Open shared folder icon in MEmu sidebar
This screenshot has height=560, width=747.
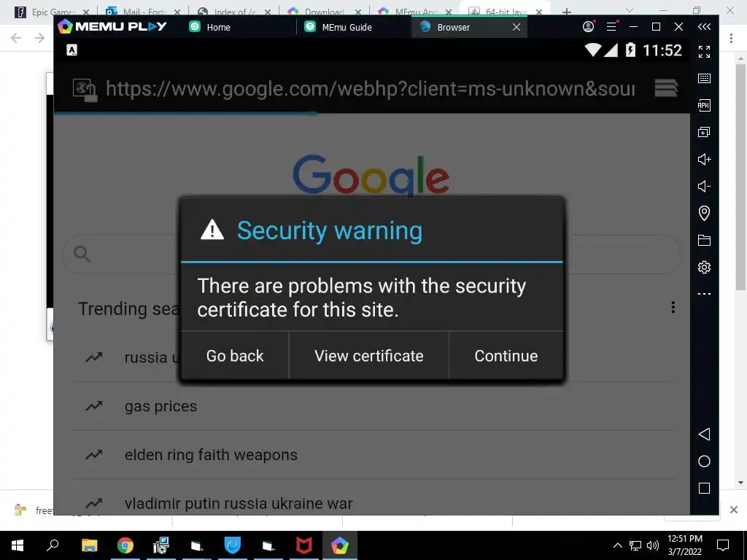pos(704,240)
